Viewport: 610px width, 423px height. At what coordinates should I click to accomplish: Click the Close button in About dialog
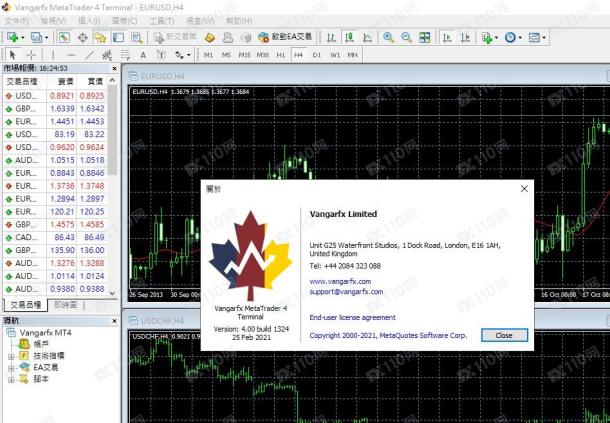[504, 335]
